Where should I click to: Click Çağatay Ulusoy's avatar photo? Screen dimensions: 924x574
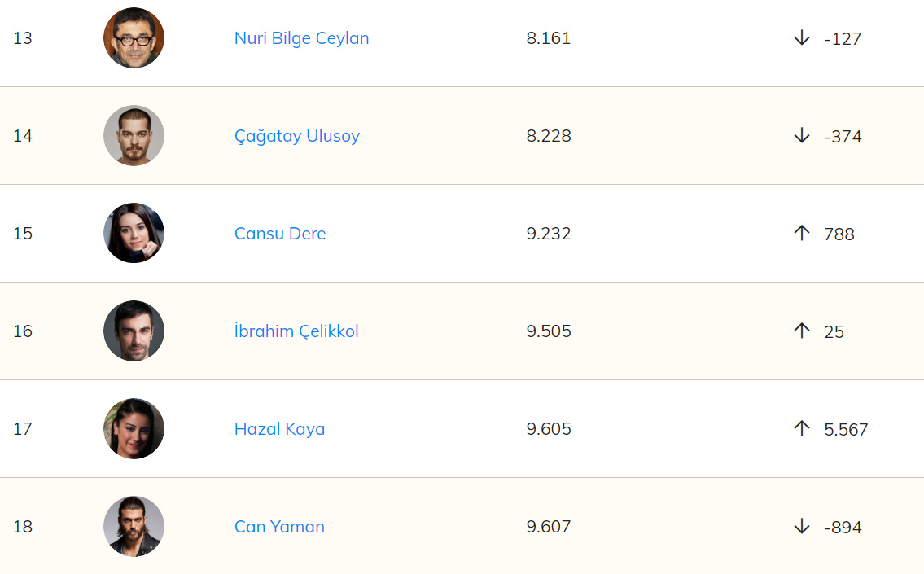click(134, 136)
